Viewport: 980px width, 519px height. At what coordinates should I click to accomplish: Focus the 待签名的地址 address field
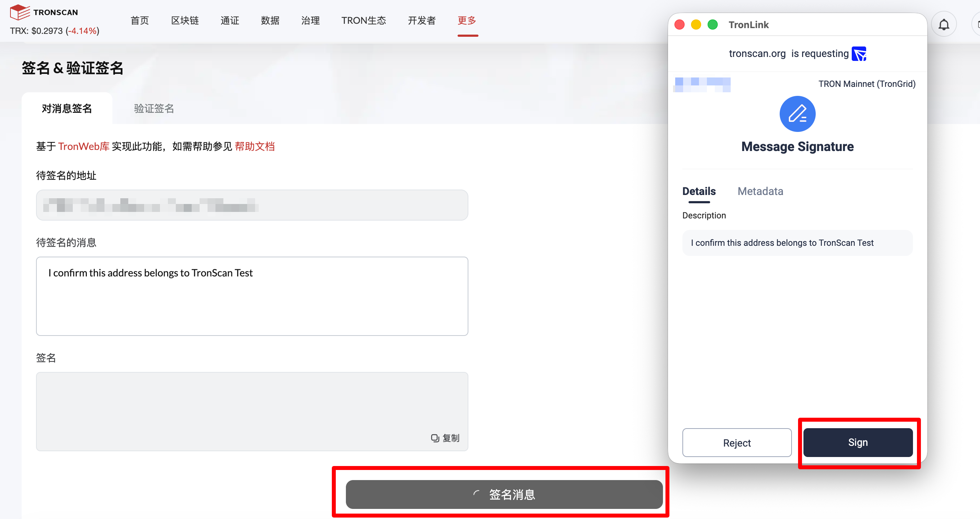(252, 205)
